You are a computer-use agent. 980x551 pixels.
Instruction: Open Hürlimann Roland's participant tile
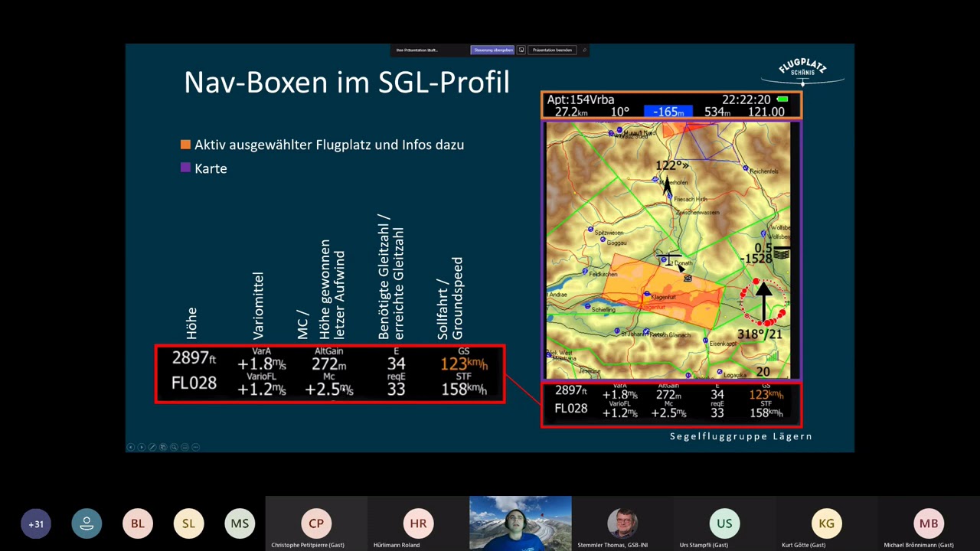click(418, 523)
